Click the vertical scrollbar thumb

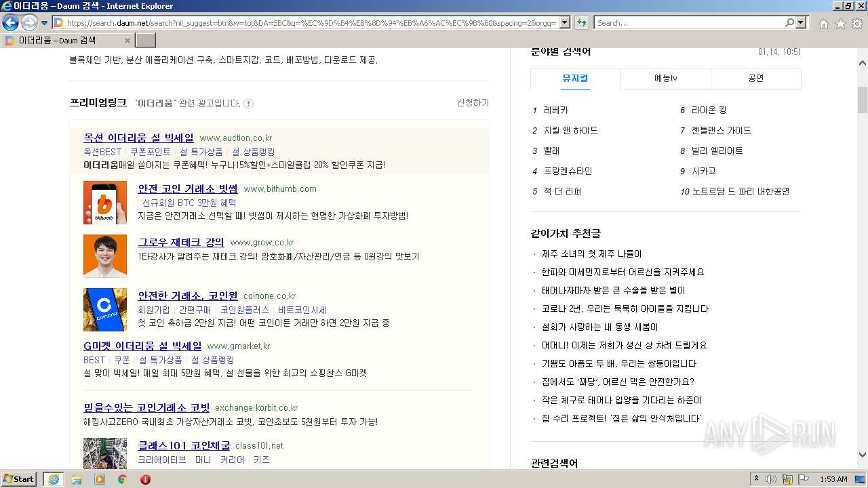[x=863, y=100]
